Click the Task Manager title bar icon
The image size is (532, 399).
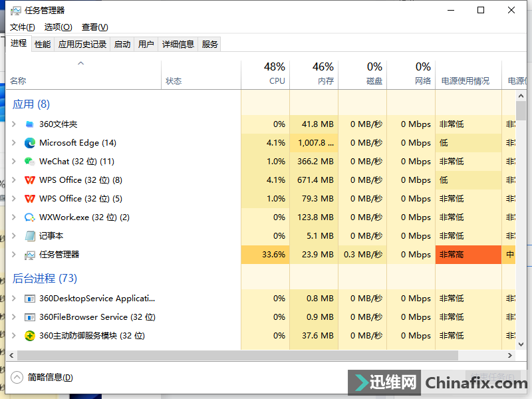(x=15, y=11)
